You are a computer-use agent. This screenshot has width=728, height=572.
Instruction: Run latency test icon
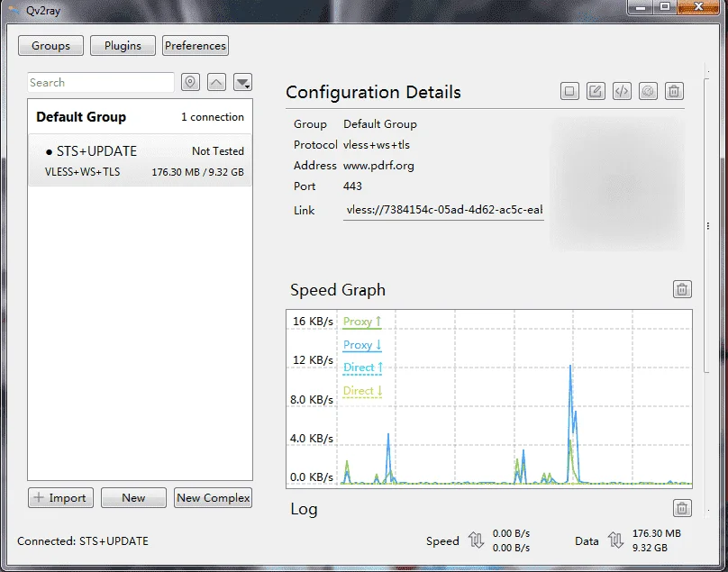[x=648, y=91]
